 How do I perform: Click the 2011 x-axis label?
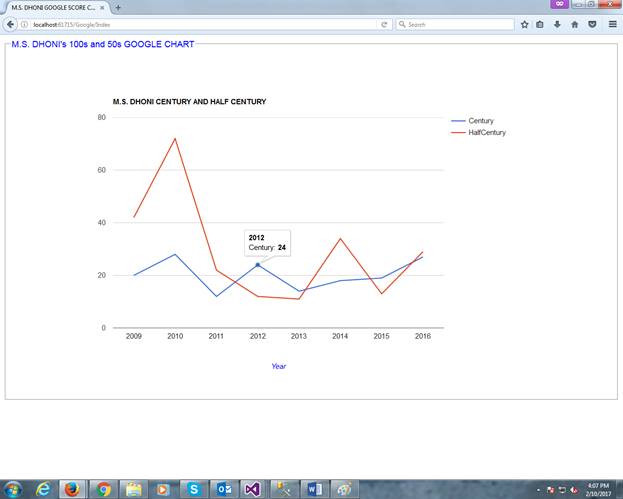[x=216, y=336]
